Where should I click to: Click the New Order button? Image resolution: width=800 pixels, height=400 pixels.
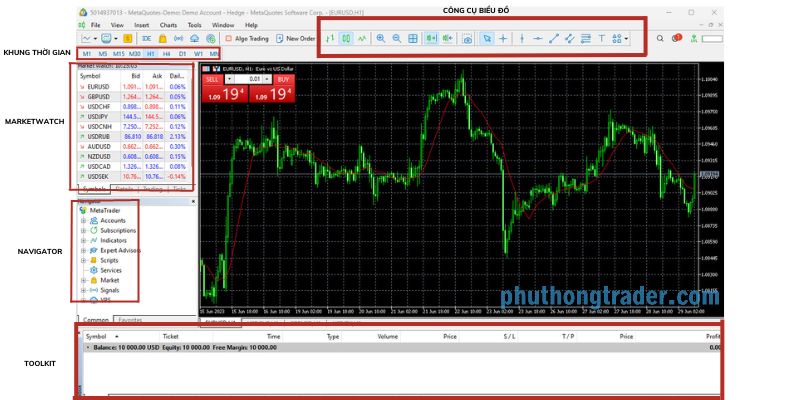[295, 38]
